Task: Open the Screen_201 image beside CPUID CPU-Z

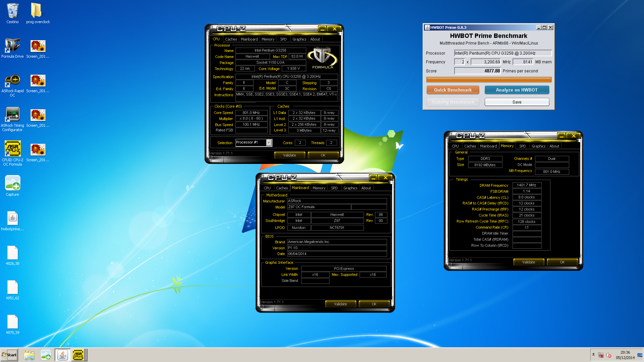Action: click(x=38, y=153)
